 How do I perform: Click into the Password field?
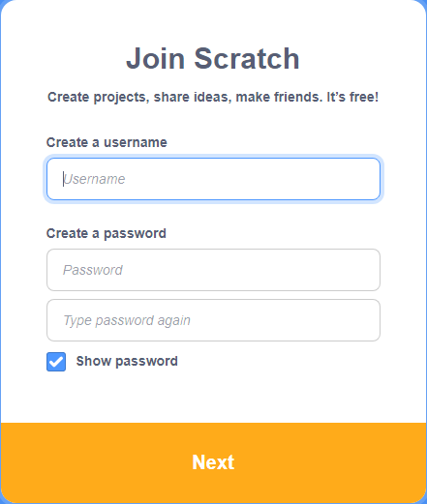tap(213, 270)
